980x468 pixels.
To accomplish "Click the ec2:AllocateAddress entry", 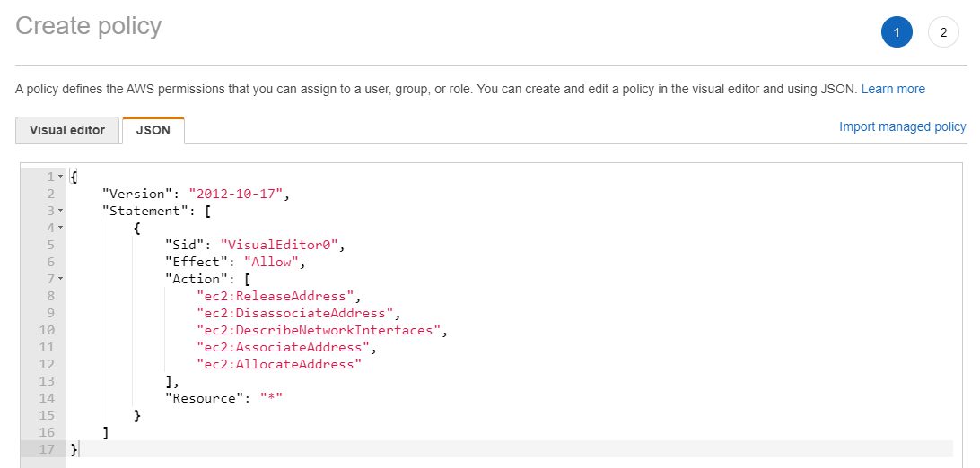I will tap(279, 364).
